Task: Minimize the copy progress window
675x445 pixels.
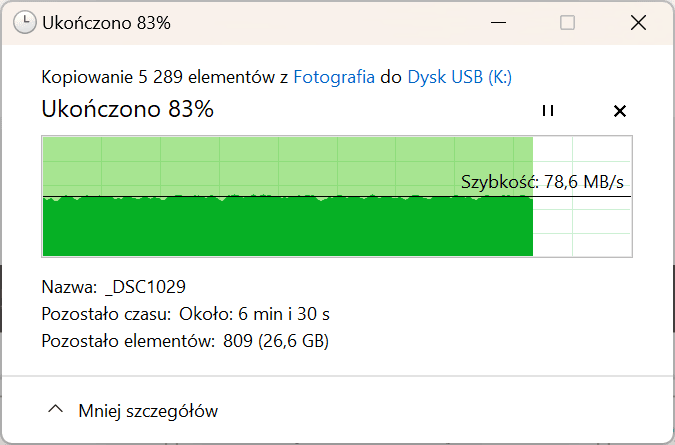Action: pyautogui.click(x=498, y=22)
